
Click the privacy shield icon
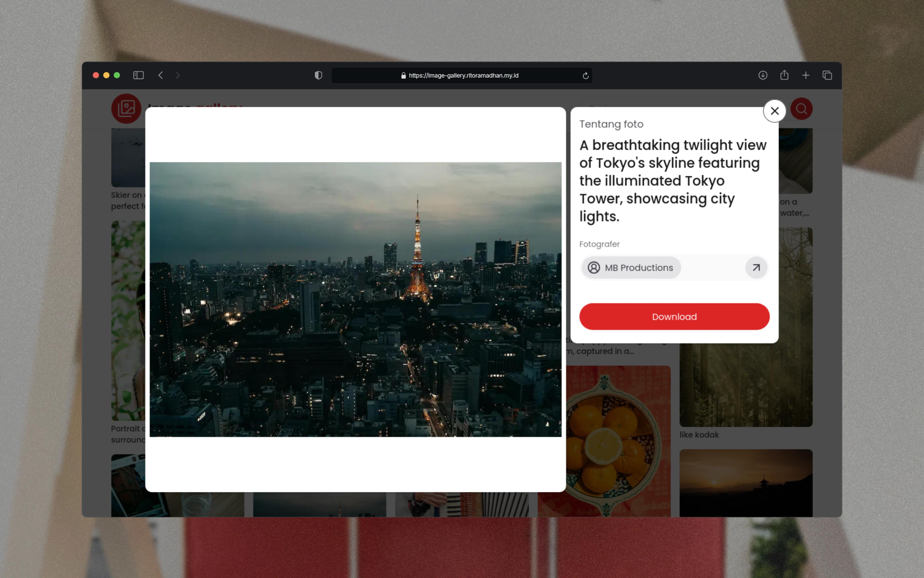click(x=318, y=75)
